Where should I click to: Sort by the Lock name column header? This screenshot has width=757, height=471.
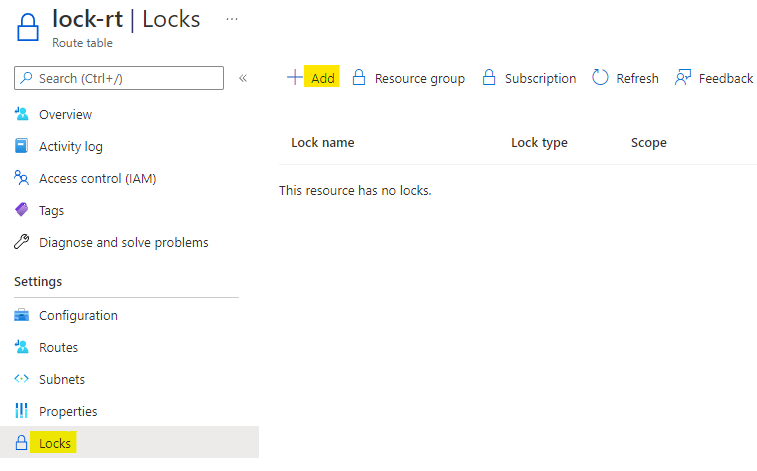tap(322, 143)
